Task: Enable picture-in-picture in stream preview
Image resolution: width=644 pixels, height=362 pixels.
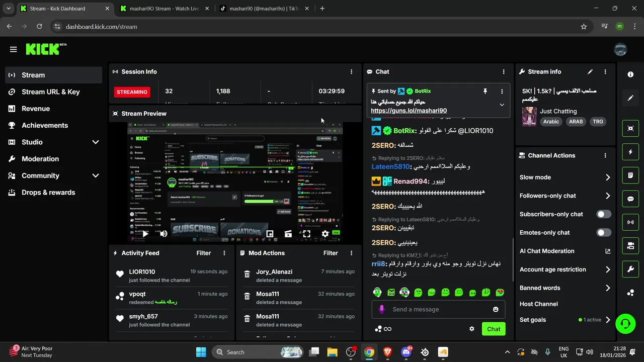Action: (x=270, y=234)
